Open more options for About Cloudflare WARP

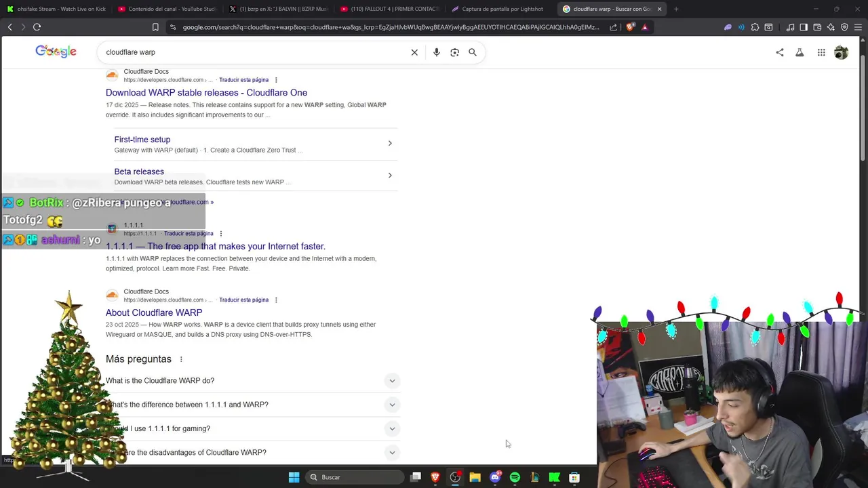[276, 300]
